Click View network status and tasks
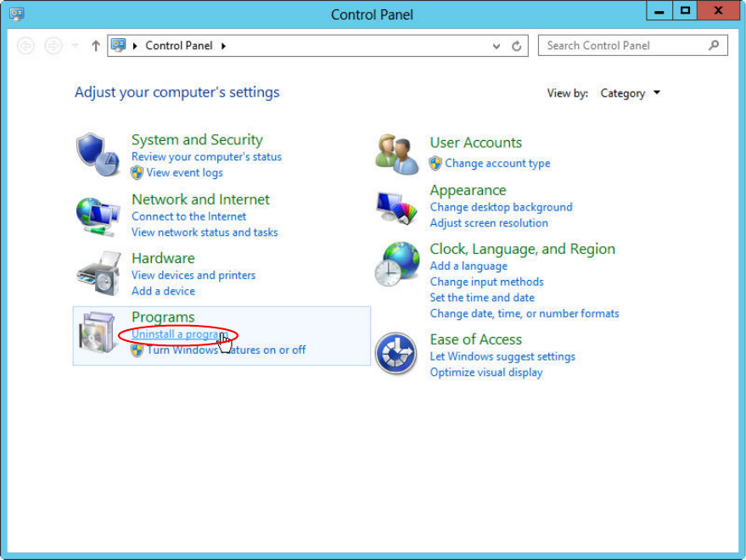 coord(205,232)
